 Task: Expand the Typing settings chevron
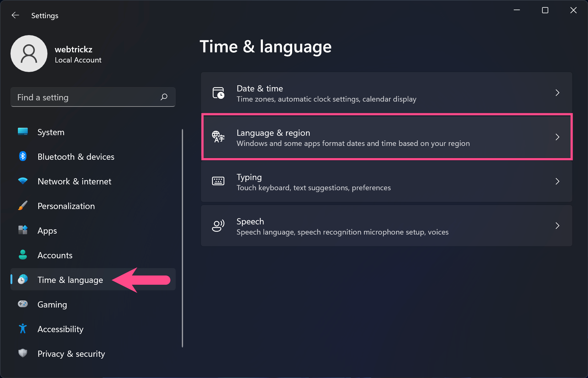557,181
